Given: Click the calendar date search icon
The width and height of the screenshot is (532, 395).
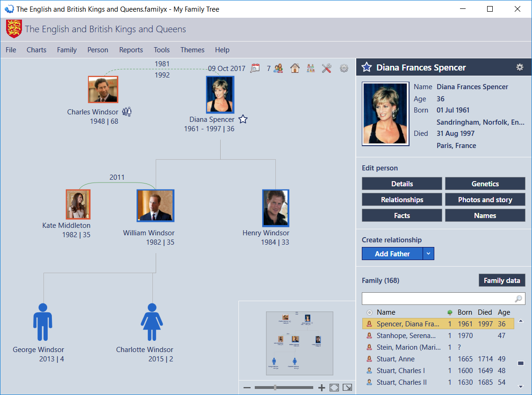Looking at the screenshot, I should 255,68.
